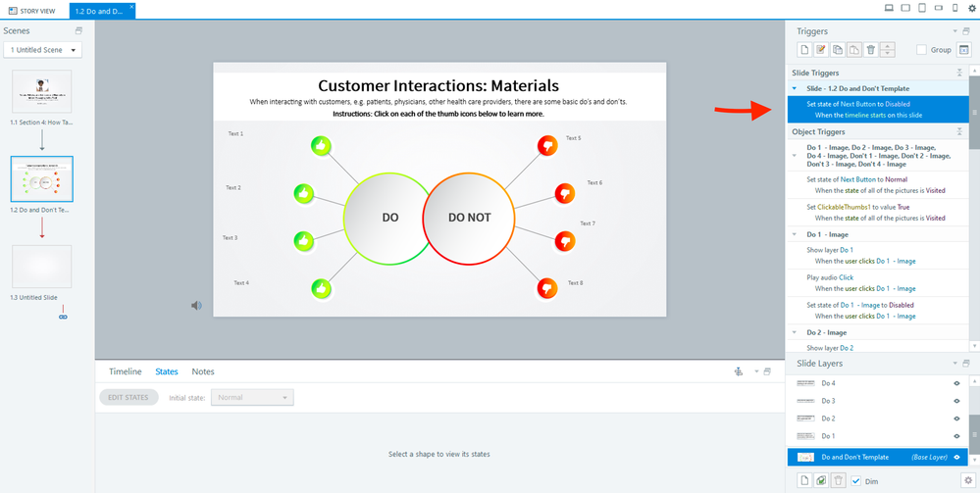Switch to phone portrait view
The width and height of the screenshot is (980, 493).
(x=954, y=8)
